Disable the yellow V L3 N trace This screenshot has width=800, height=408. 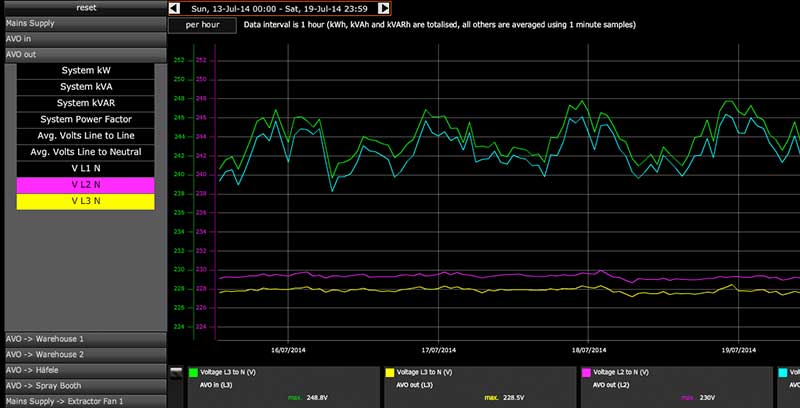click(x=86, y=201)
